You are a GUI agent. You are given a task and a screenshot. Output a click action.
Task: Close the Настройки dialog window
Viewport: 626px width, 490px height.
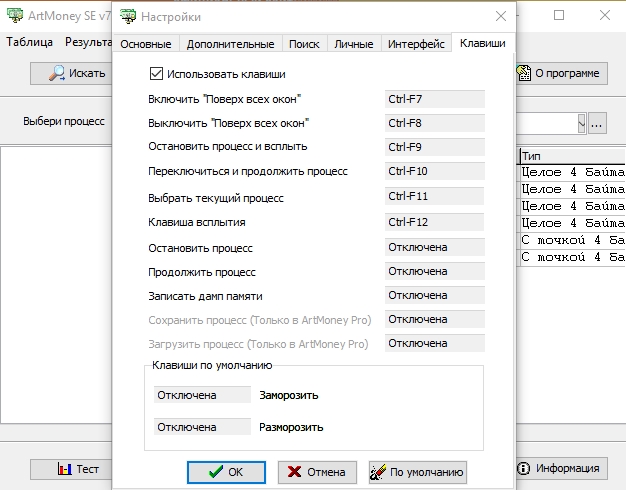(x=501, y=16)
